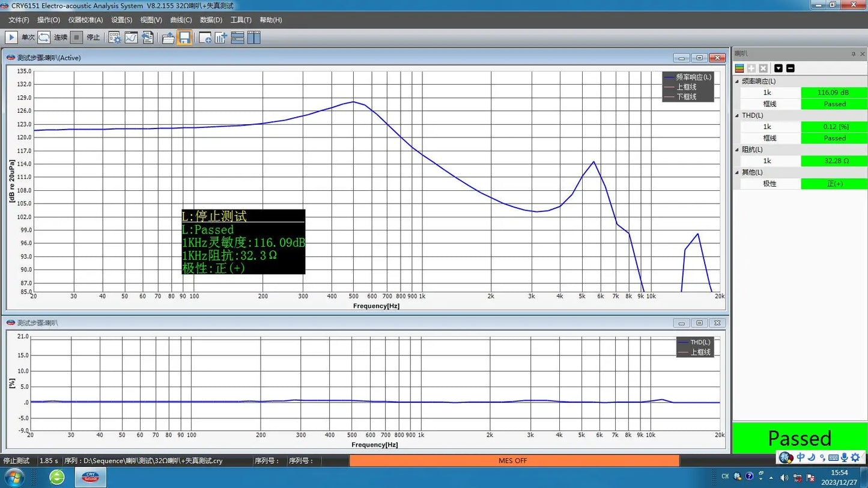Start continuous loop testing (连续)
This screenshot has width=868, height=488.
pos(44,37)
